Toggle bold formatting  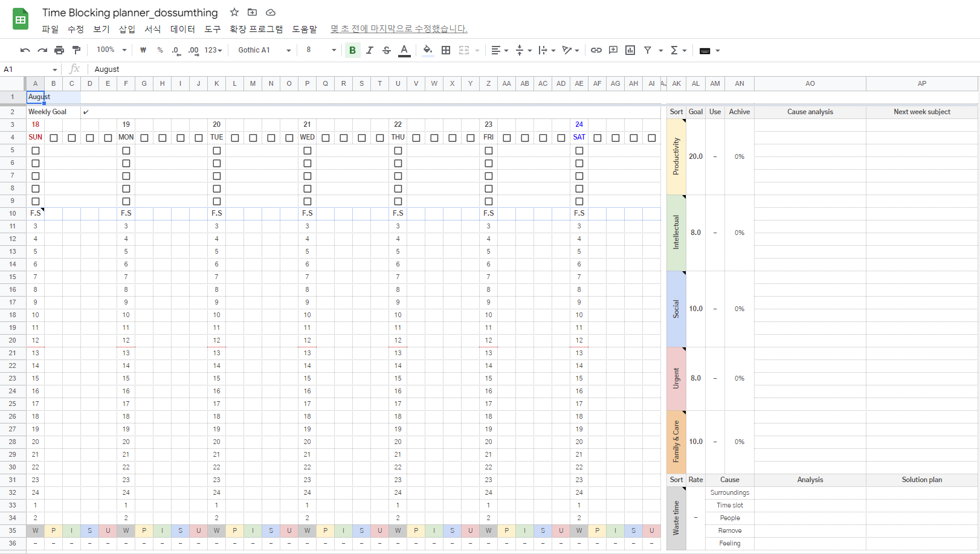click(x=352, y=50)
